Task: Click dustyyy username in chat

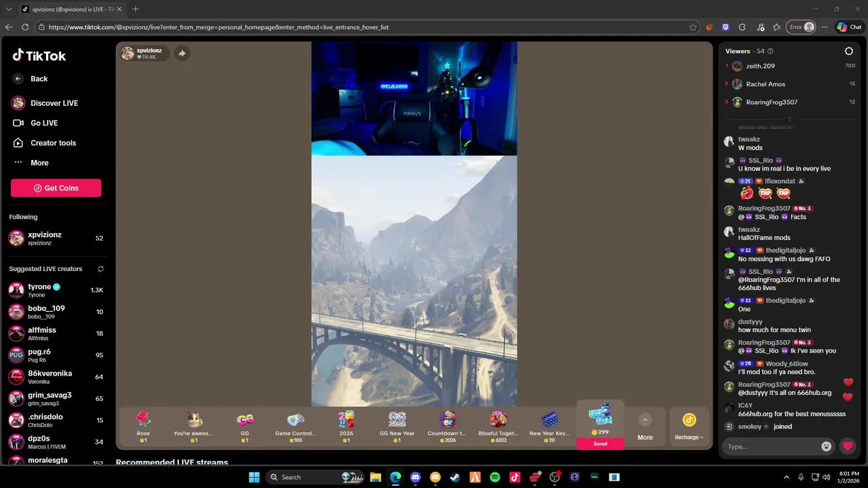Action: click(750, 322)
